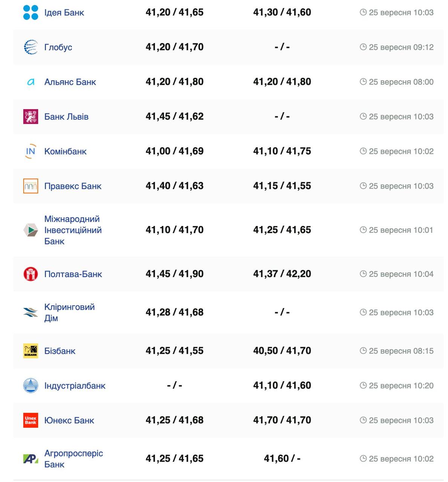
Task: Click the Банк Львів lion logo
Action: (x=31, y=117)
